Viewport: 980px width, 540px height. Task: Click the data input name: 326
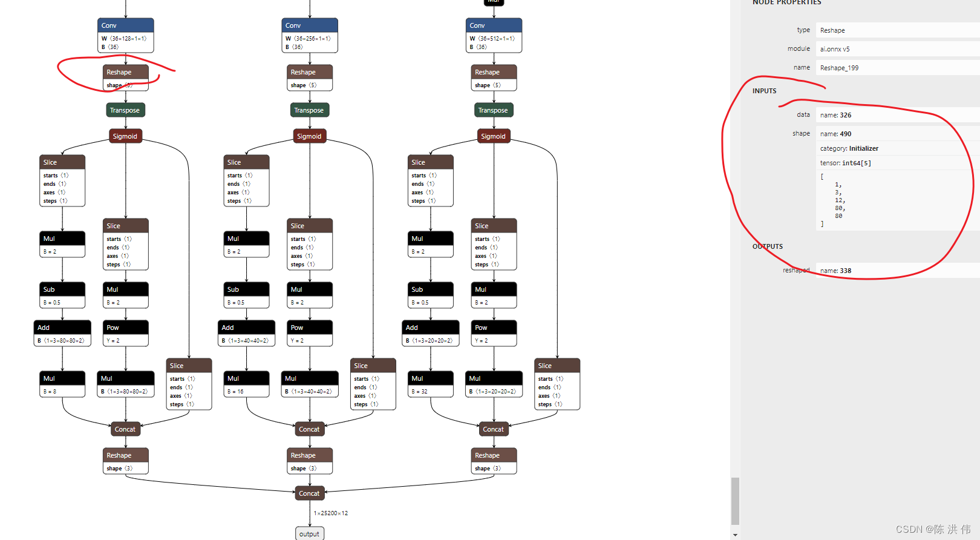(898, 115)
